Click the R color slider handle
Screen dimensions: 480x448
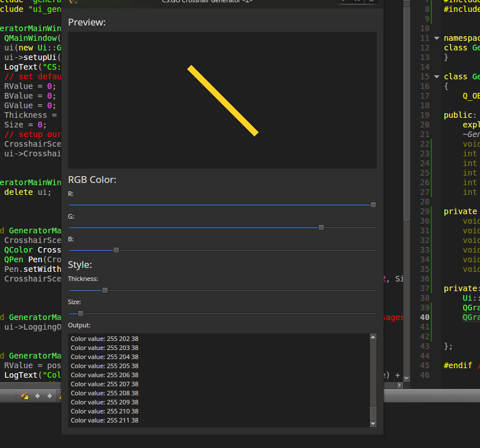373,204
